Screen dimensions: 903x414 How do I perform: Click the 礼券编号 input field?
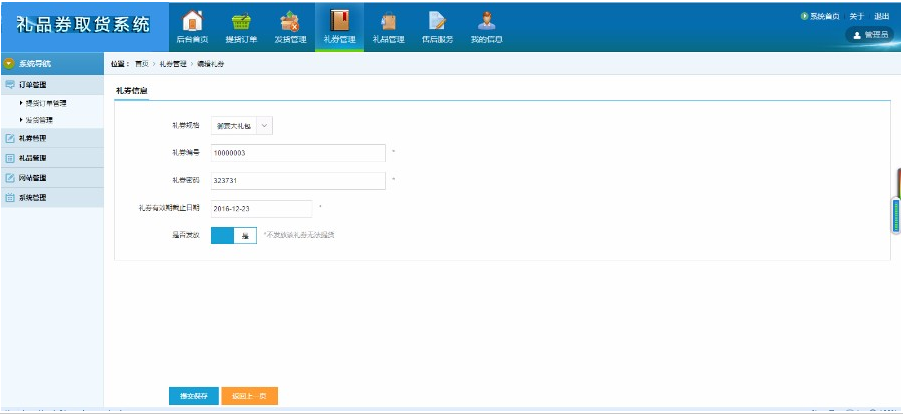[298, 153]
